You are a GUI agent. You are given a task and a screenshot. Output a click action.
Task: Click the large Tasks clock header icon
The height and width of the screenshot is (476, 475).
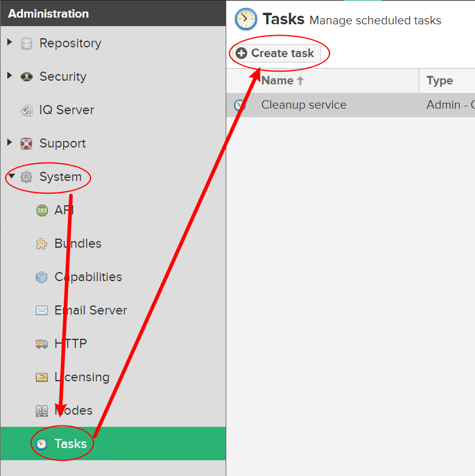click(246, 19)
